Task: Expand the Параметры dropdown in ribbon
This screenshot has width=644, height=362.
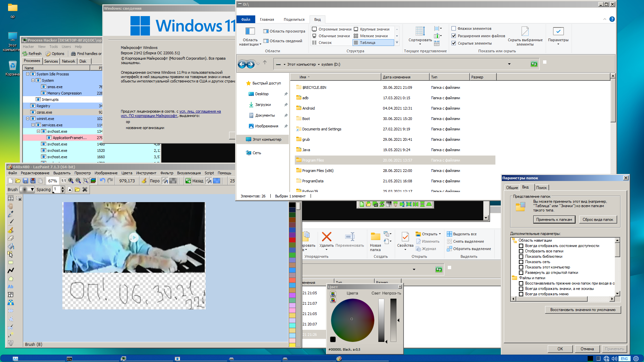Action: pos(558,44)
